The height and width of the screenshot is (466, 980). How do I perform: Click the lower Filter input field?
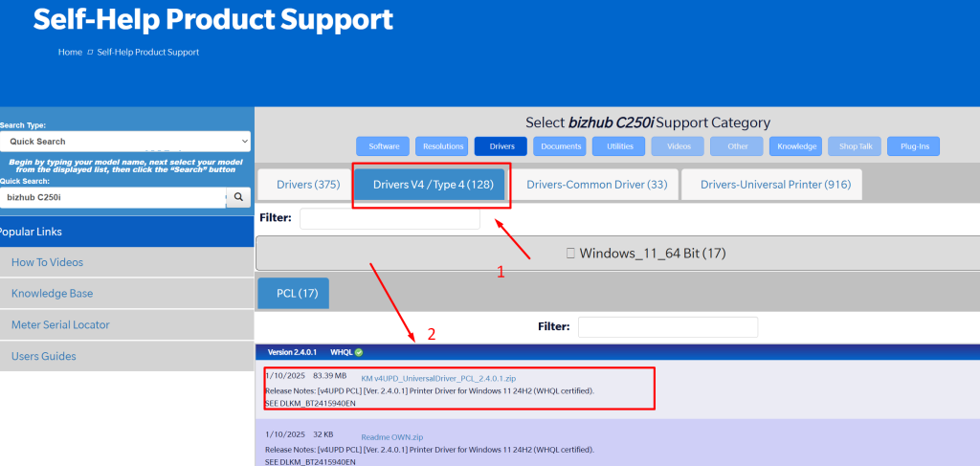(667, 326)
